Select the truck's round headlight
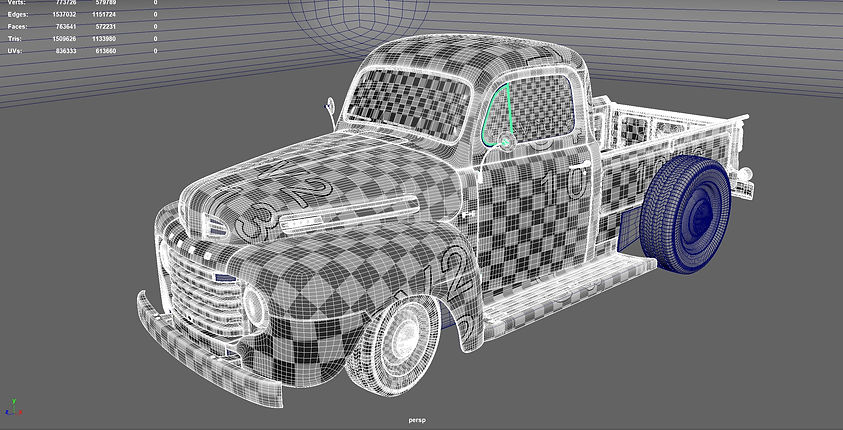This screenshot has height=430, width=843. (254, 306)
